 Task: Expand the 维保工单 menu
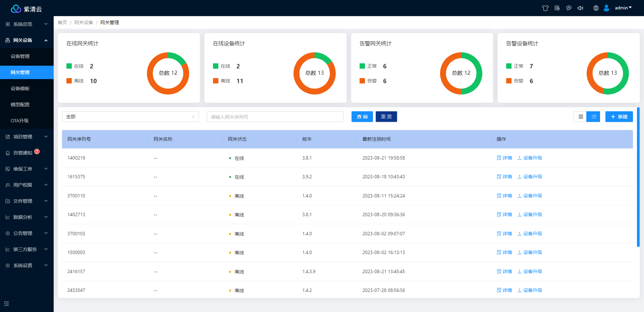point(27,169)
